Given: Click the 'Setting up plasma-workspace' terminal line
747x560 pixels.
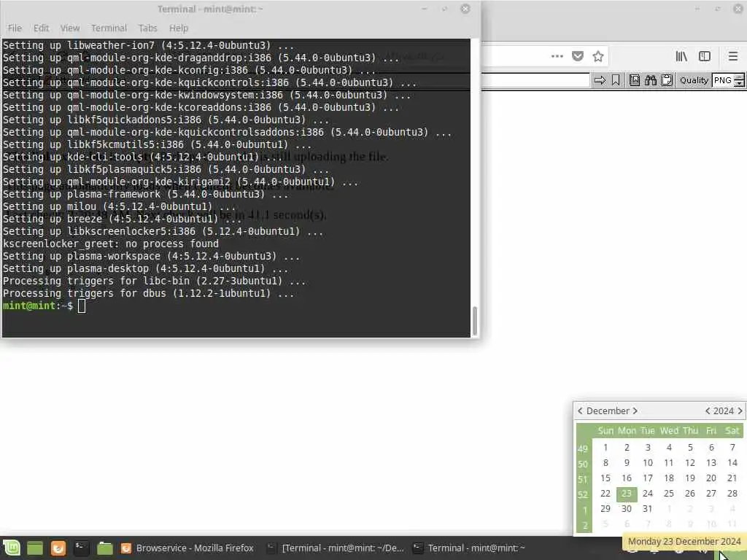Looking at the screenshot, I should pyautogui.click(x=151, y=256).
